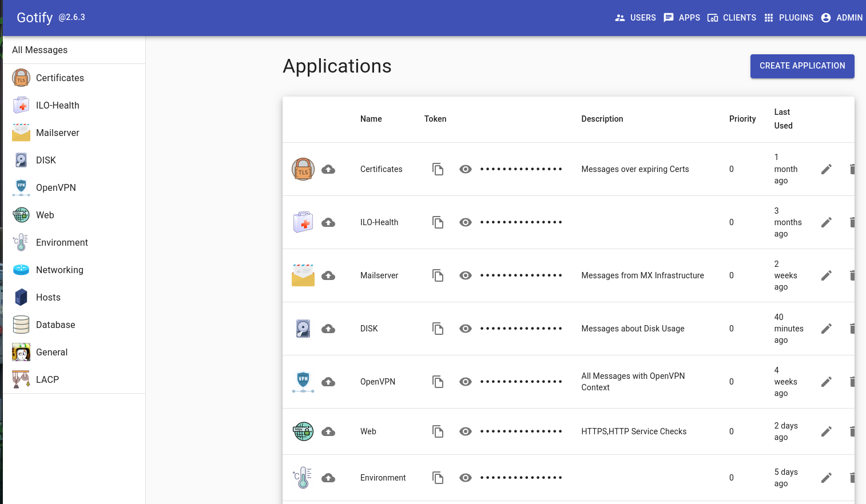866x504 pixels.
Task: Toggle visibility of the Mailserver token
Action: (x=466, y=275)
